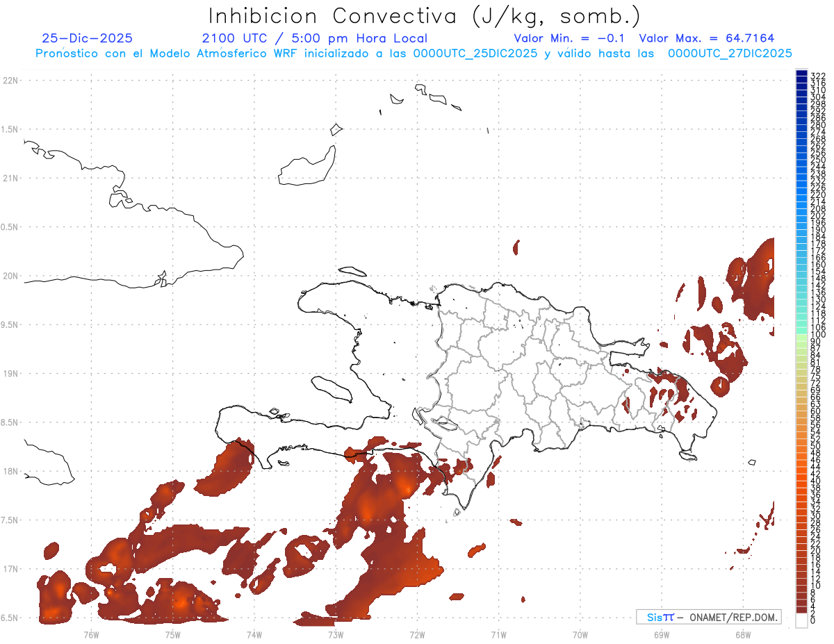Click the '68W' longitude label
834x644 pixels.
point(742,634)
